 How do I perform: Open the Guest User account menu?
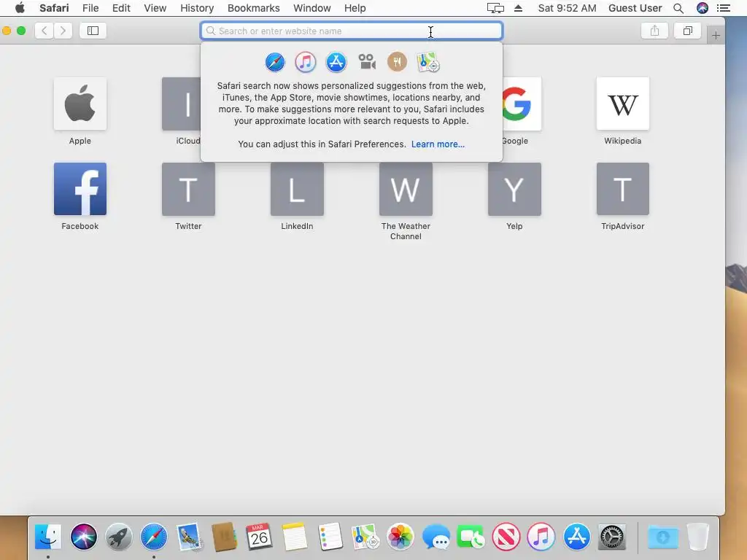point(635,8)
